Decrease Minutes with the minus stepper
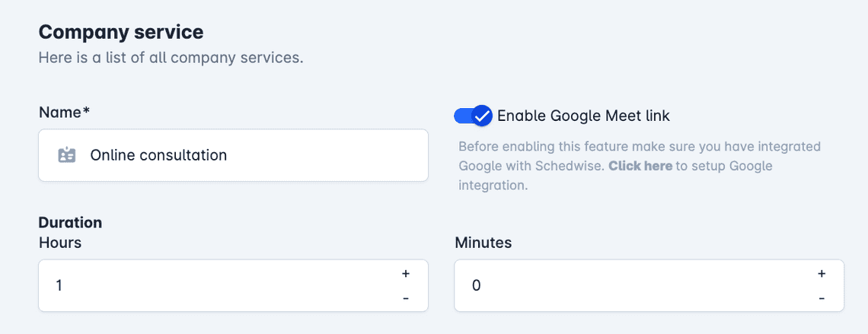The image size is (868, 334). [x=822, y=298]
